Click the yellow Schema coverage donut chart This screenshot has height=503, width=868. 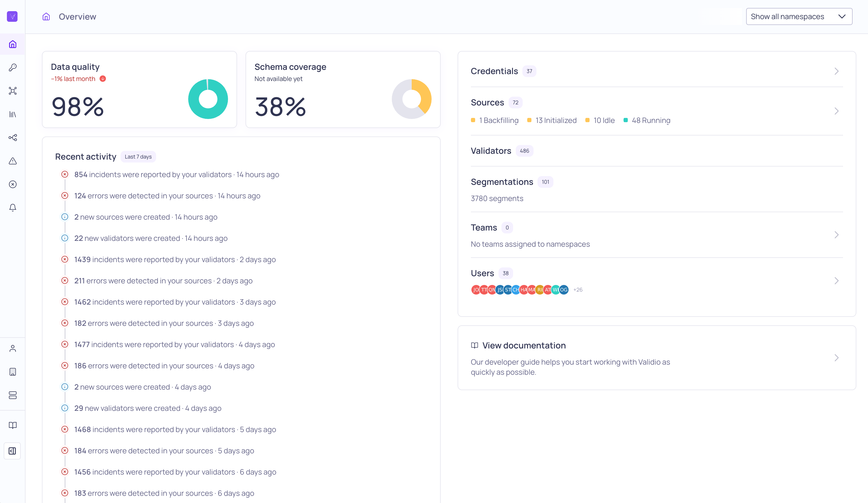pyautogui.click(x=412, y=99)
